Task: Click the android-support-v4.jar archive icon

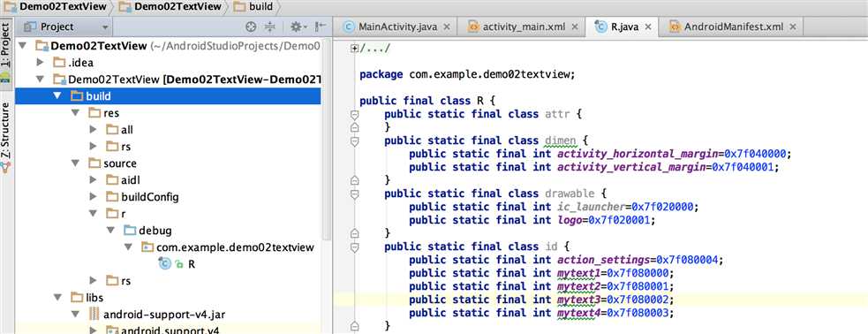Action: tap(94, 315)
